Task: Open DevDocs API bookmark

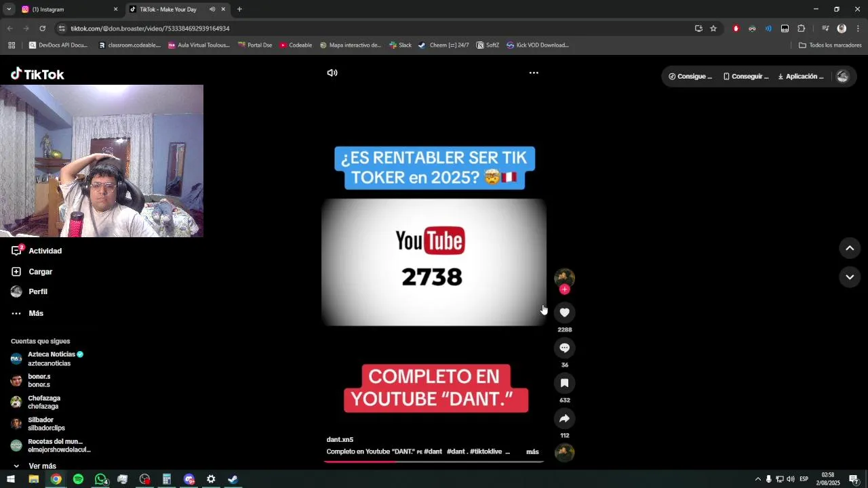Action: (x=58, y=45)
